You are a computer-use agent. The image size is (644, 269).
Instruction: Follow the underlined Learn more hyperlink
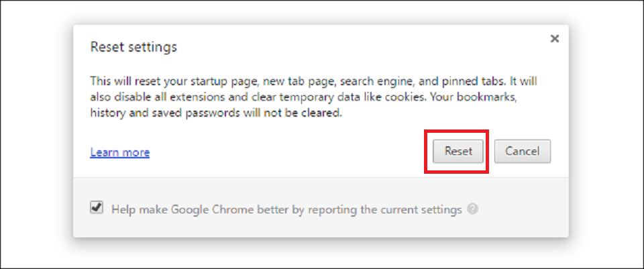(120, 152)
